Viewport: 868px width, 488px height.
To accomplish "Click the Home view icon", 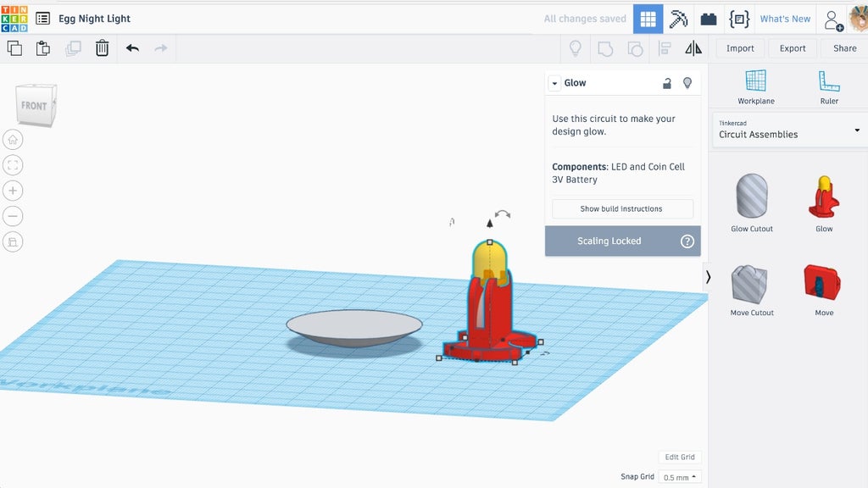I will (x=13, y=140).
